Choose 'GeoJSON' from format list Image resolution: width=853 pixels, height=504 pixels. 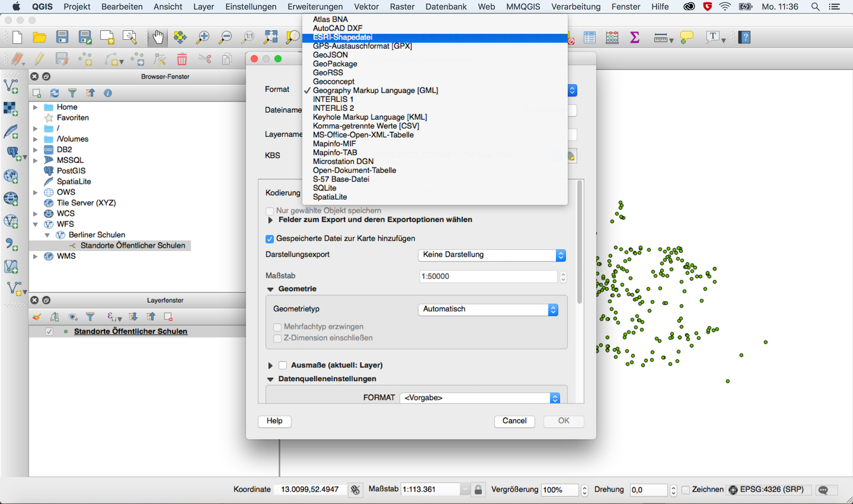tap(435, 55)
